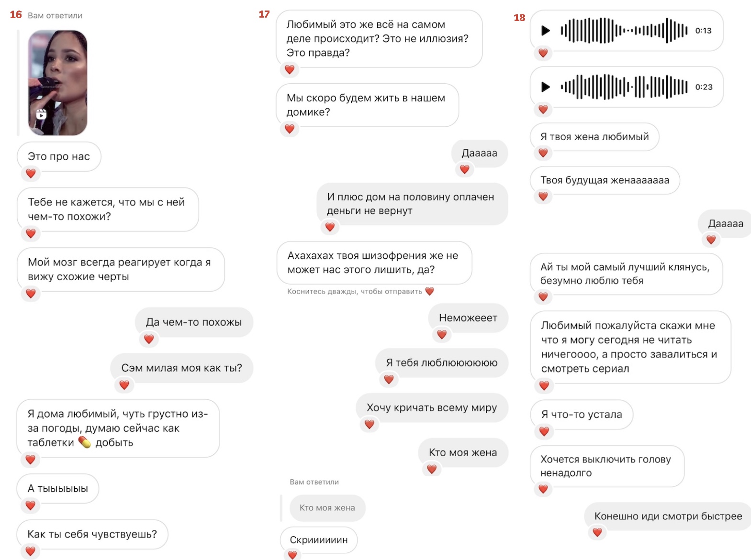
Task: Select the message 'Как ты себя чувствуешь?'
Action: coord(92,534)
